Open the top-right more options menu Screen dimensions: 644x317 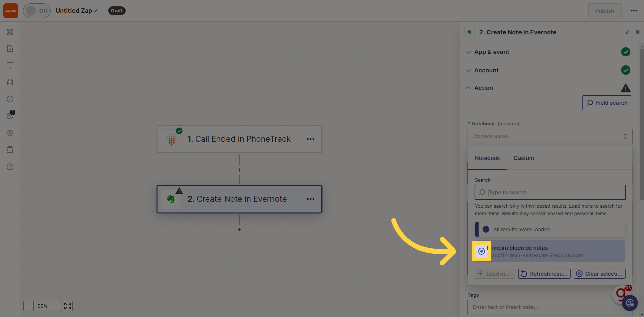[634, 11]
